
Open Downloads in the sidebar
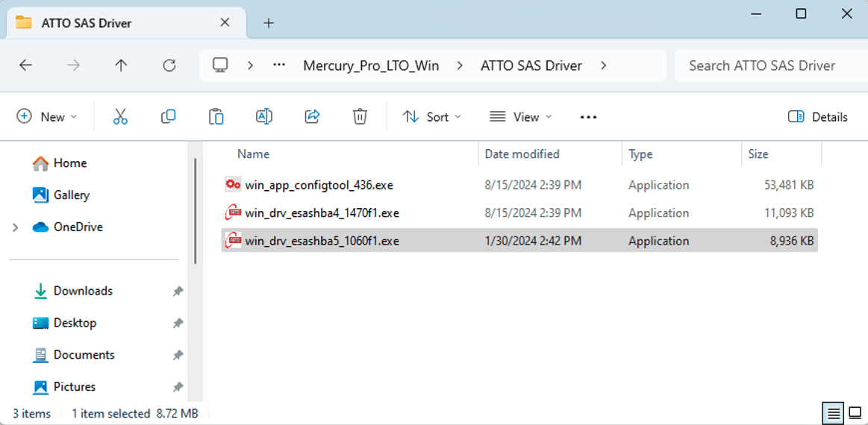[x=83, y=291]
